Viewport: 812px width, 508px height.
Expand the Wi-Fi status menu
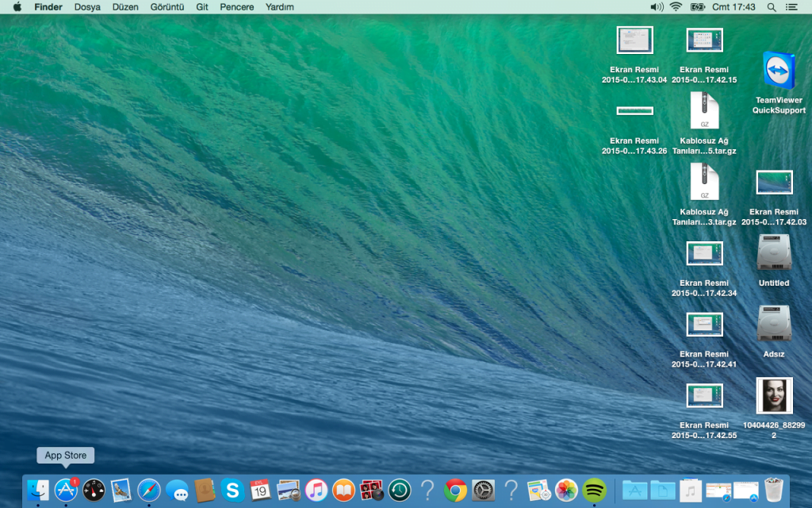click(x=676, y=7)
